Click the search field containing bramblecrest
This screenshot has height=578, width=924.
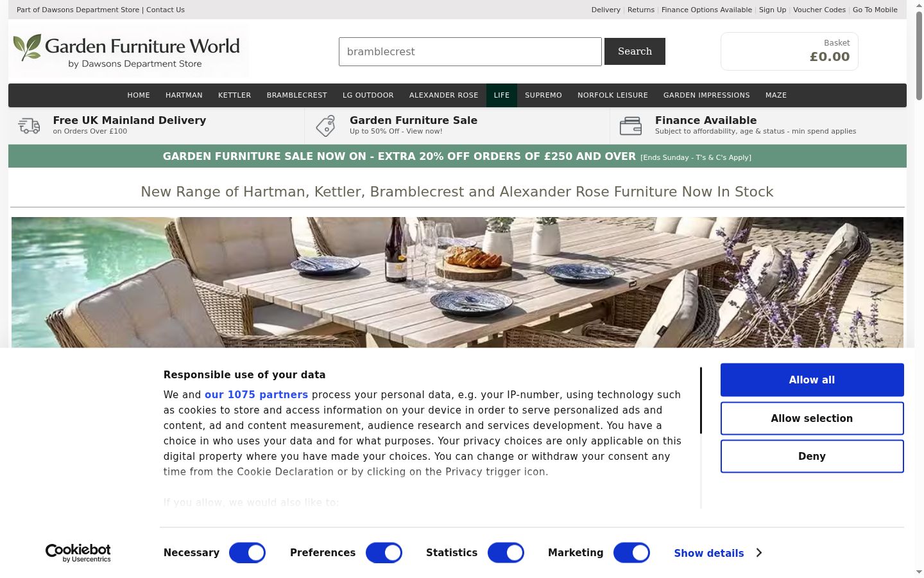click(470, 51)
